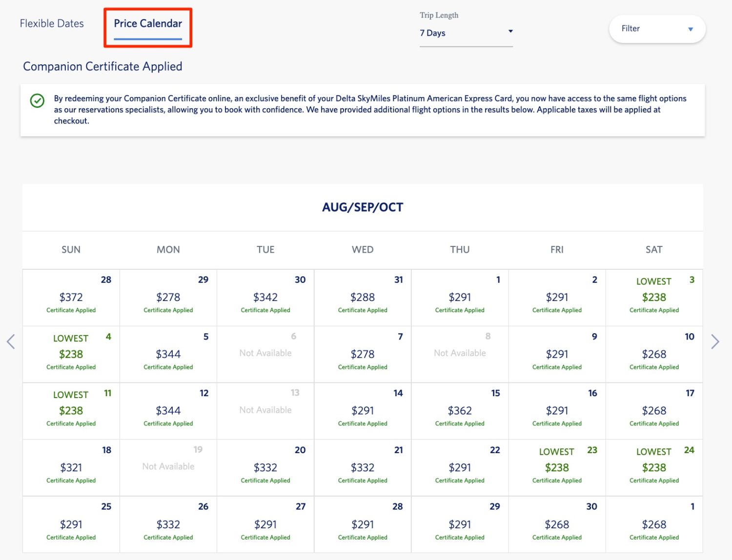Click the Not Available cell on September 19
Screen dimensions: 732x560
click(x=168, y=467)
